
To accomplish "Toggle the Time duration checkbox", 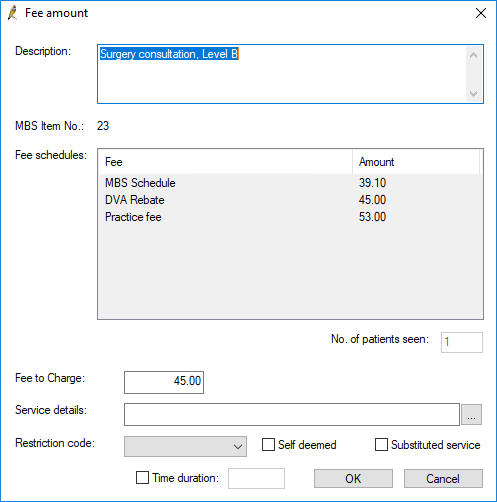I will pos(142,478).
